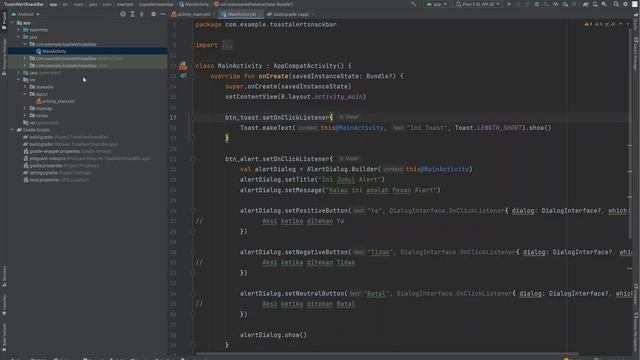Screen dimensions: 640x360
Task: Collapse the res folder
Action: coord(19,80)
